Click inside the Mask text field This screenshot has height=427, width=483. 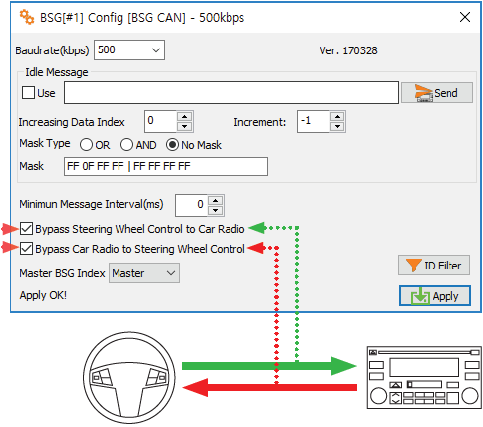(166, 166)
